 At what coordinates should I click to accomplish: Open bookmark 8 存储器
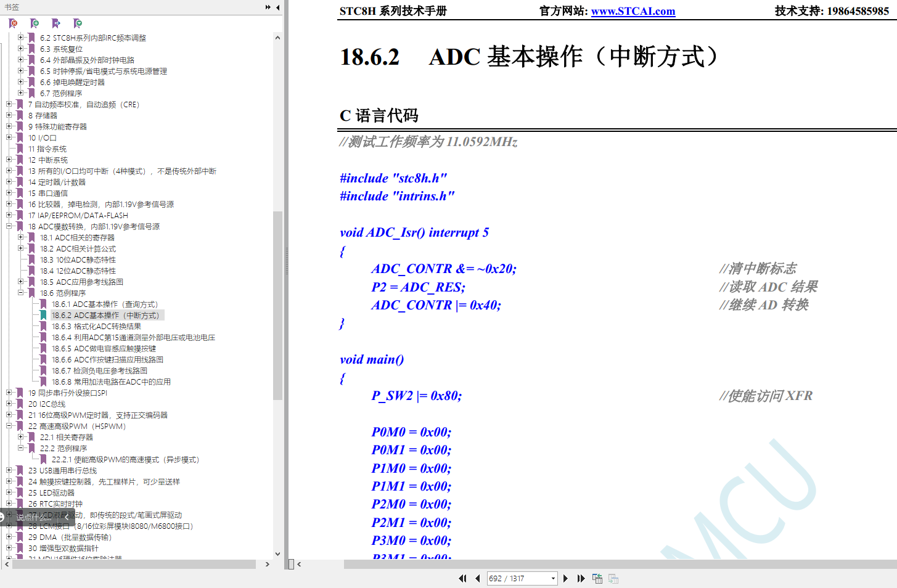(x=43, y=116)
